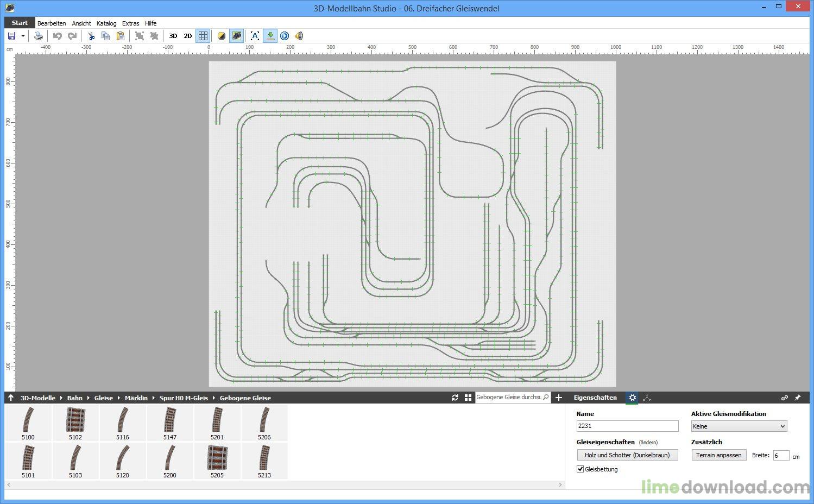The width and height of the screenshot is (814, 504).
Task: Open the Aktive Gleismodifikation dropdown
Action: (x=739, y=426)
